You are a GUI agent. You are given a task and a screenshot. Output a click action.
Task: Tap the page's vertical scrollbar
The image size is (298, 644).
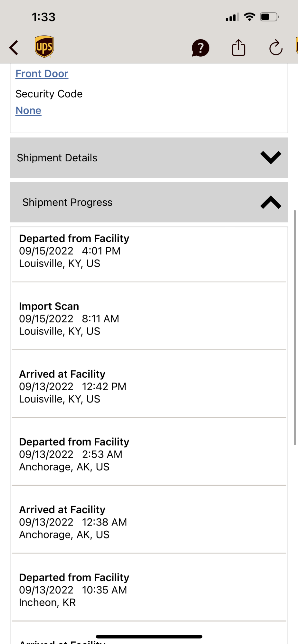coord(294,327)
